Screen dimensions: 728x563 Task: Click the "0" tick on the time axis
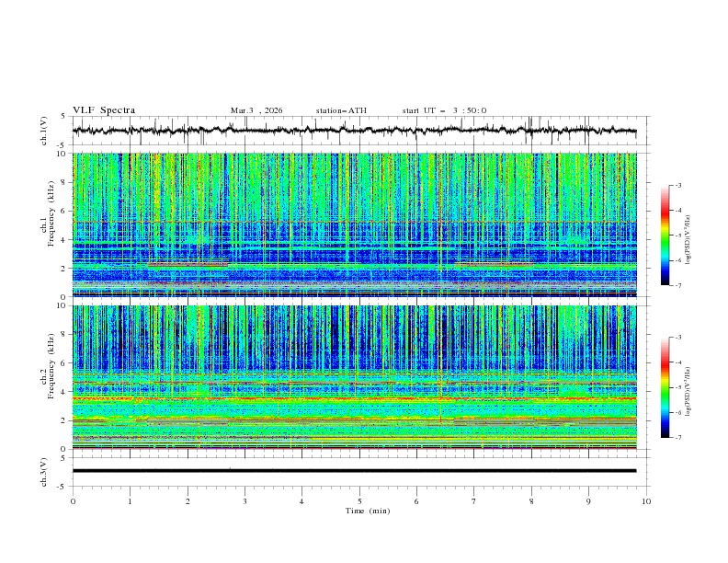coord(73,501)
